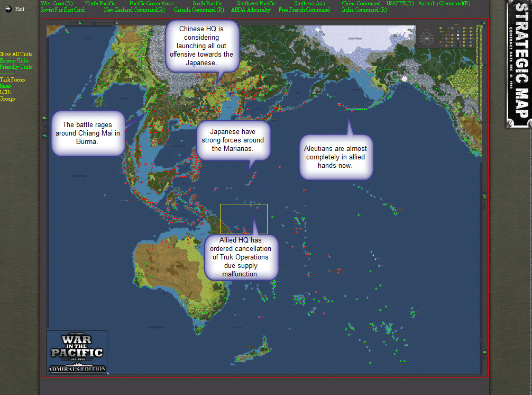Image resolution: width=532 pixels, height=395 pixels.
Task: Select Pacific Ocean Areas command
Action: 151,3
